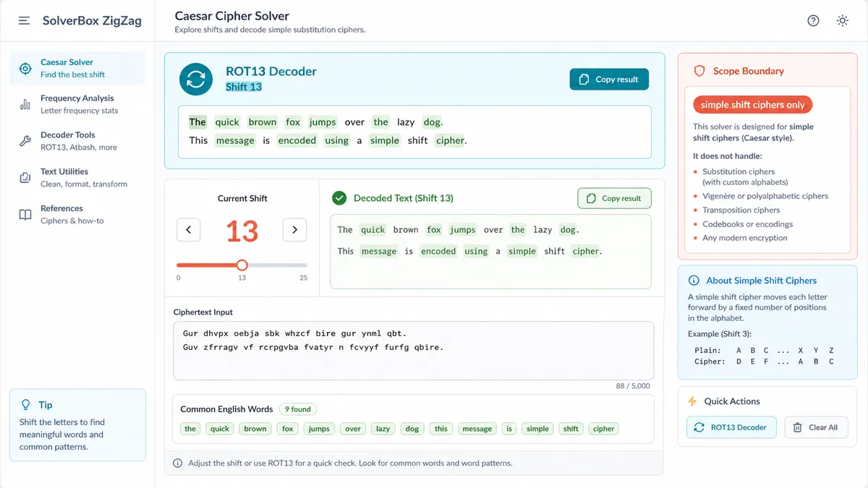
Task: Click 'Transposition ciphers' in the scope list
Action: point(741,210)
